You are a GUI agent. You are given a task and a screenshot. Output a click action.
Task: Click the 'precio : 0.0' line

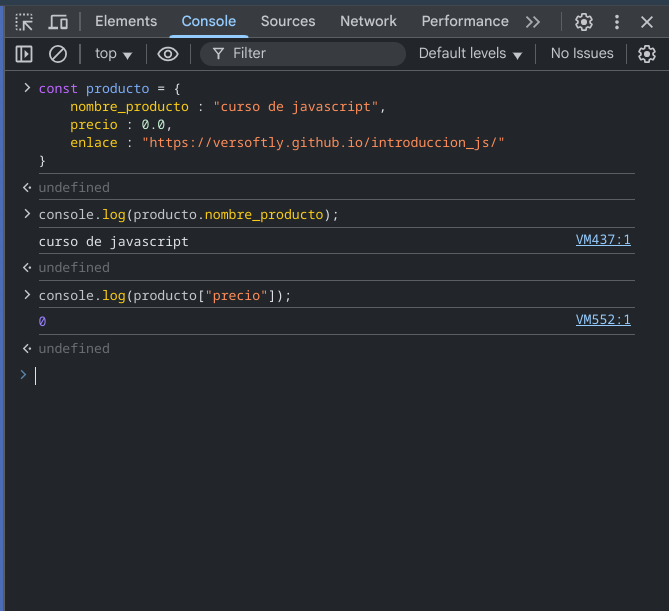[x=121, y=125]
